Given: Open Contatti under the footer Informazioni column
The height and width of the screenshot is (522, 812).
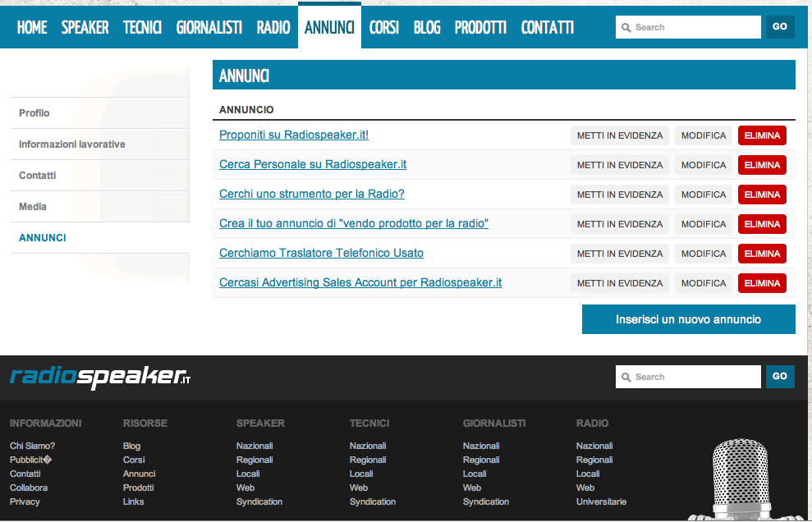Looking at the screenshot, I should [x=25, y=474].
